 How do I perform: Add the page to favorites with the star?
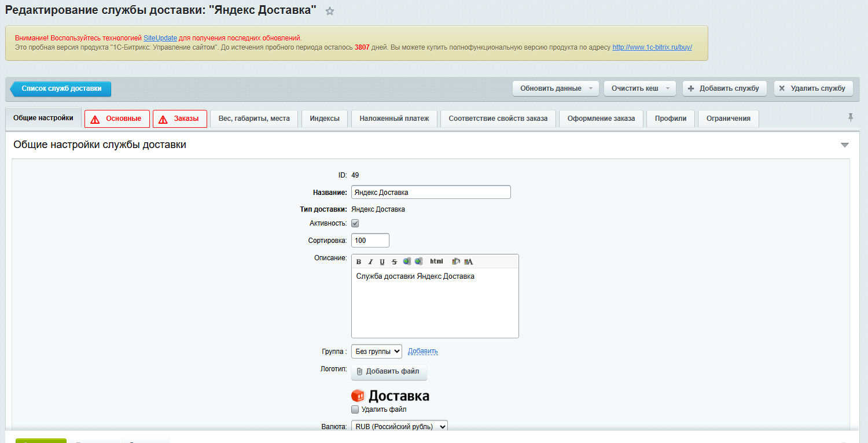[x=330, y=11]
